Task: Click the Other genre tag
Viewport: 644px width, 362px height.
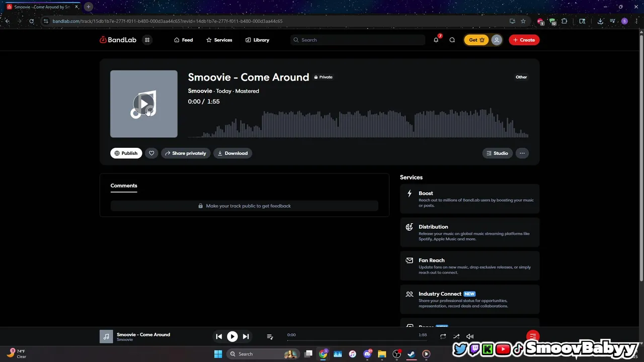Action: click(x=521, y=77)
